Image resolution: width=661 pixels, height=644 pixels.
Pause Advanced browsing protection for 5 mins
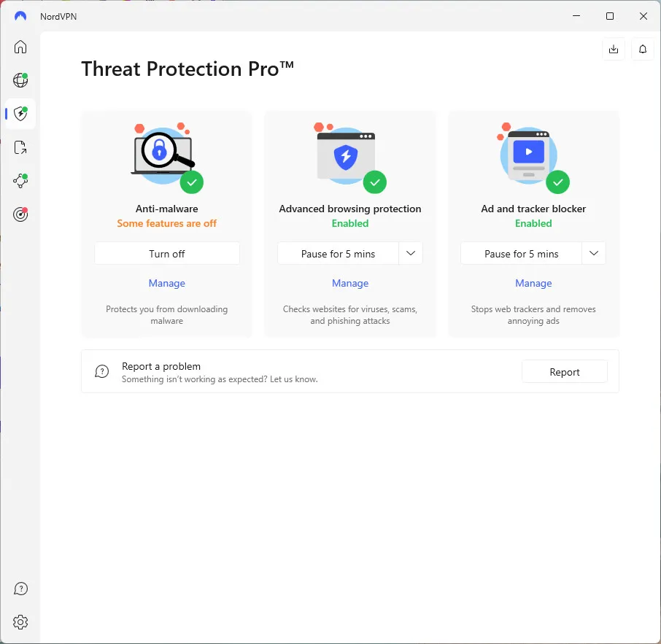pyautogui.click(x=339, y=253)
